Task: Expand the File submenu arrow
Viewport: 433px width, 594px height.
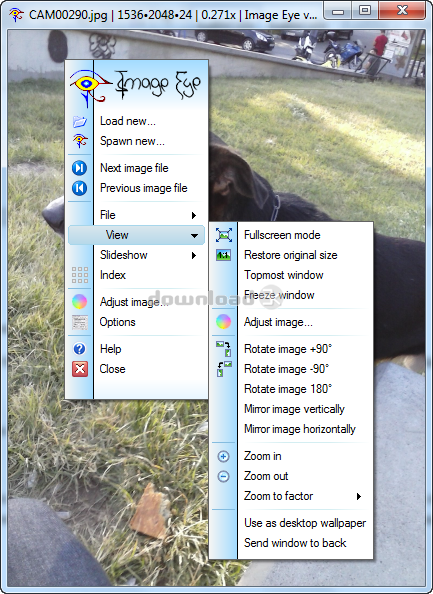Action: click(194, 215)
